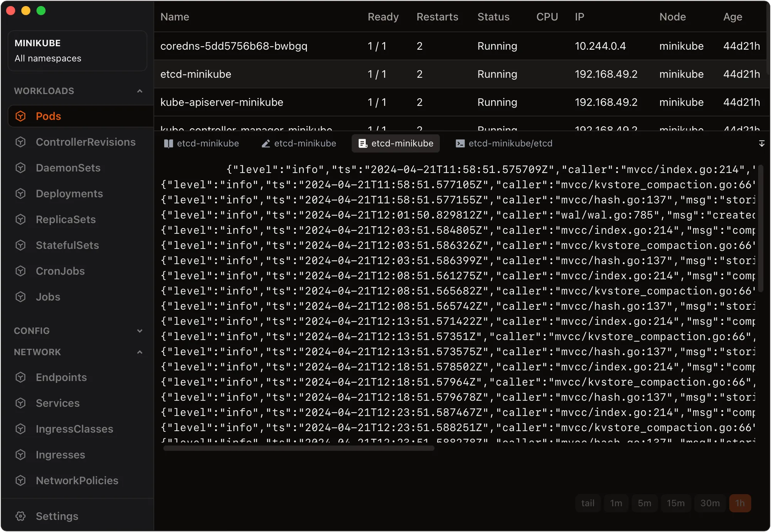Click the Endpoints sidebar icon

point(20,377)
